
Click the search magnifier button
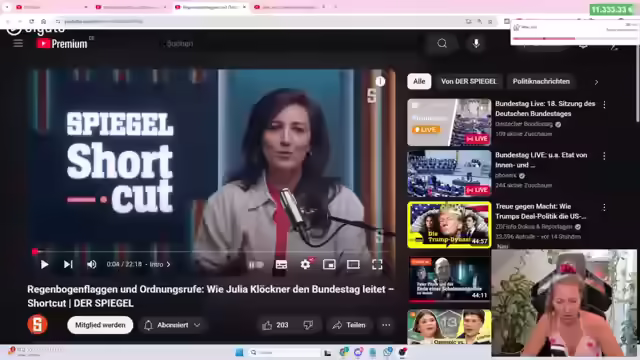tap(442, 43)
